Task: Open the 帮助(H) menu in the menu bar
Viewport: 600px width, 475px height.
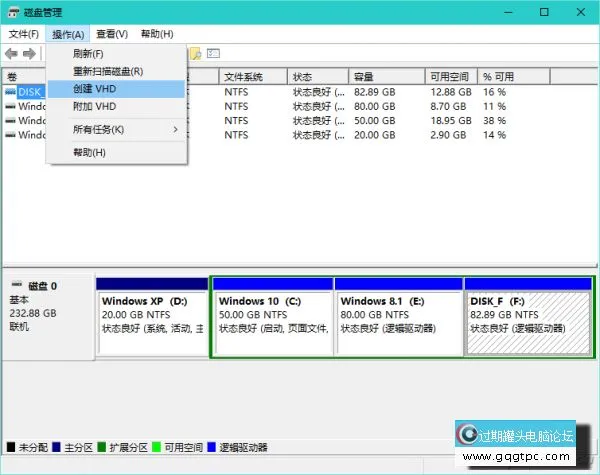Action: (157, 34)
